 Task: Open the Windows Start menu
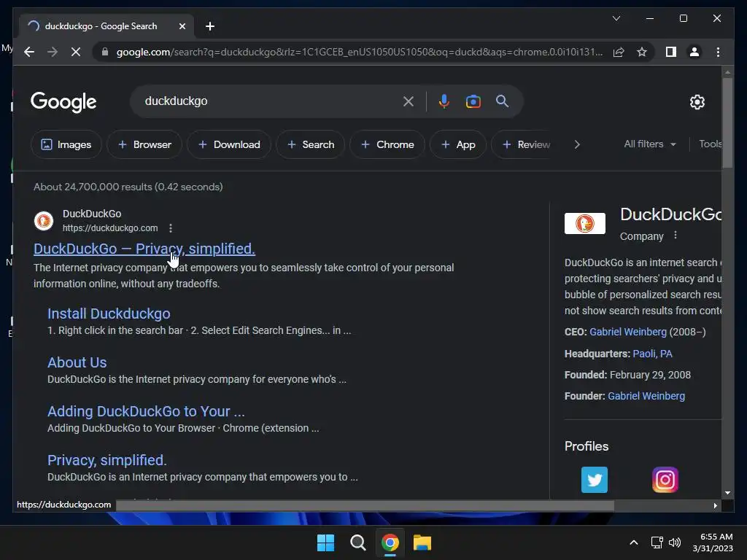pos(326,542)
